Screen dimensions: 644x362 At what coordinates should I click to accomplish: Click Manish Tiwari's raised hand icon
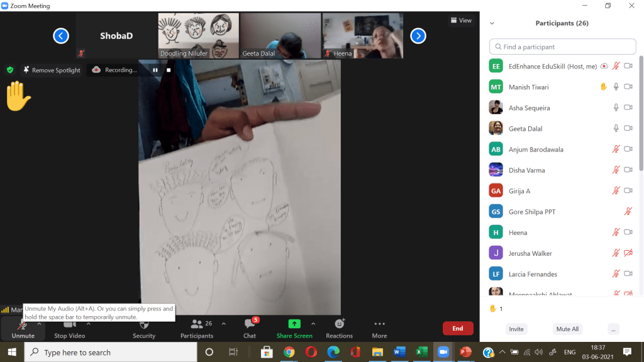(603, 87)
